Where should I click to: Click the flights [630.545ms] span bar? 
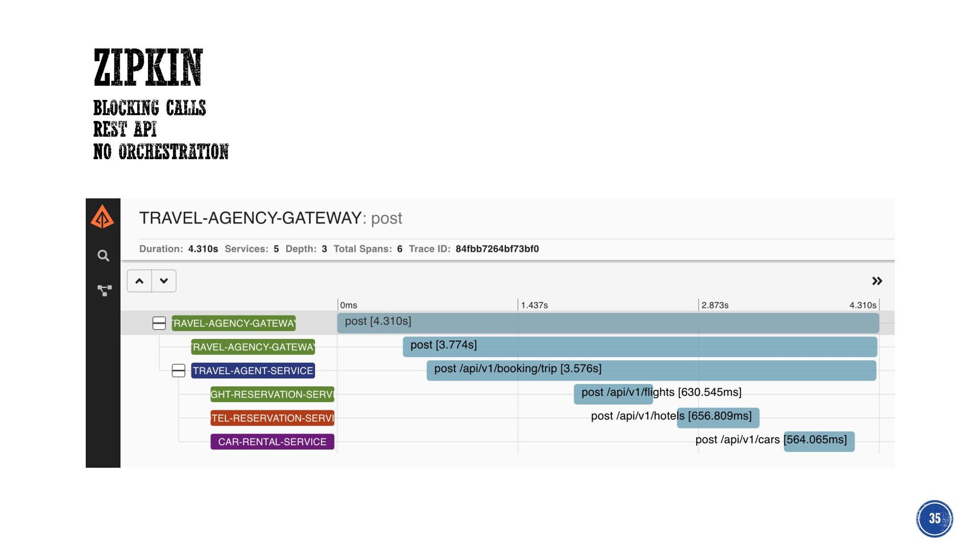pos(614,394)
